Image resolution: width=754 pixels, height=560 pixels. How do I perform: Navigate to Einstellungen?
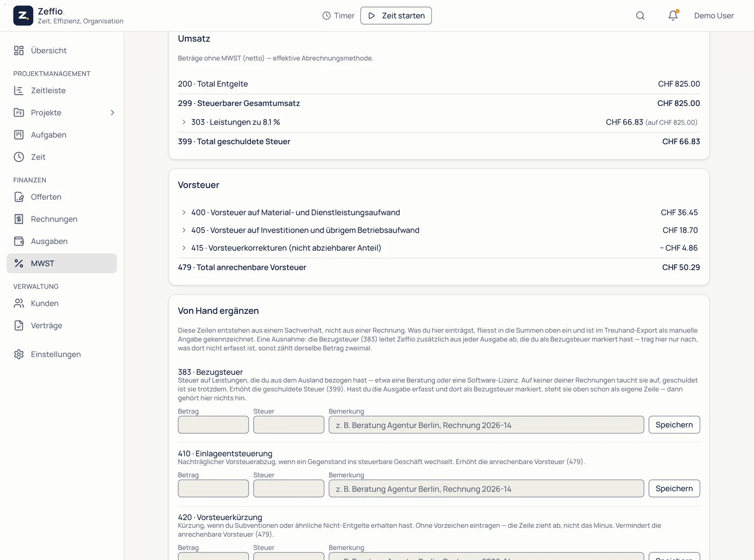coord(62,354)
